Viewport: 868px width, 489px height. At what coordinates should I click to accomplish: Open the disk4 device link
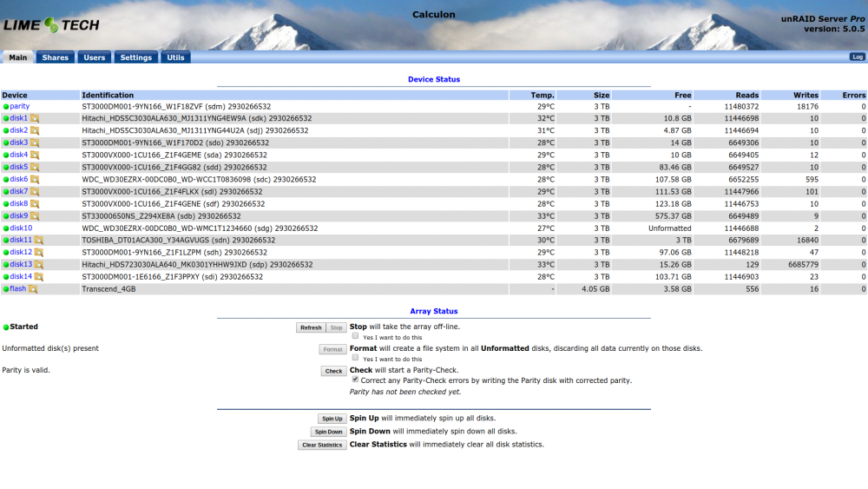click(x=19, y=155)
